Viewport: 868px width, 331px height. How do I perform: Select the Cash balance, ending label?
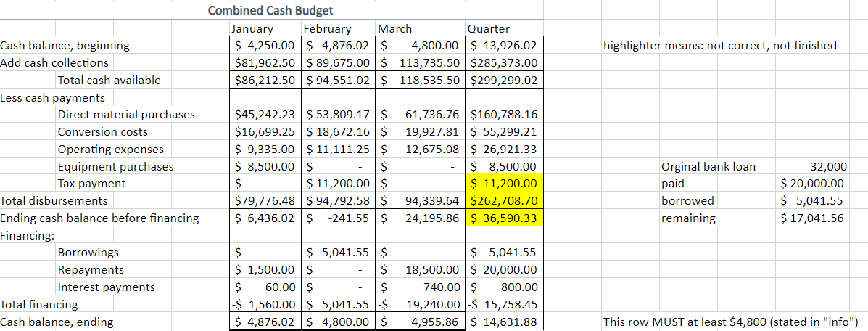pyautogui.click(x=57, y=322)
